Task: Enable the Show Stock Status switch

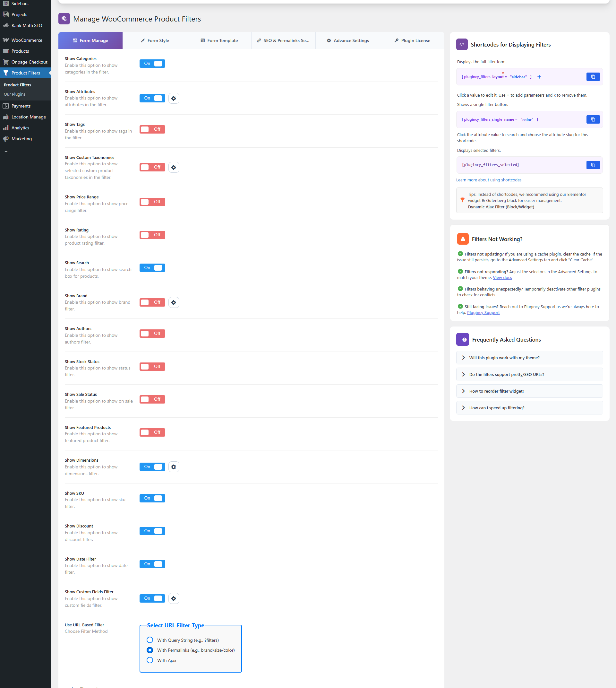Action: click(152, 367)
